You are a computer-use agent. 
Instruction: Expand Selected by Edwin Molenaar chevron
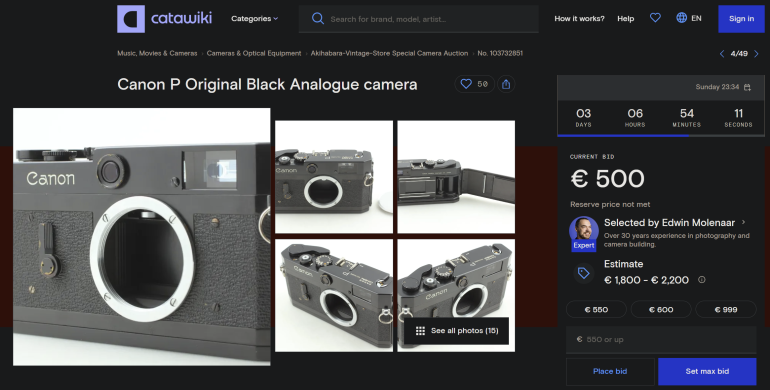[743, 223]
